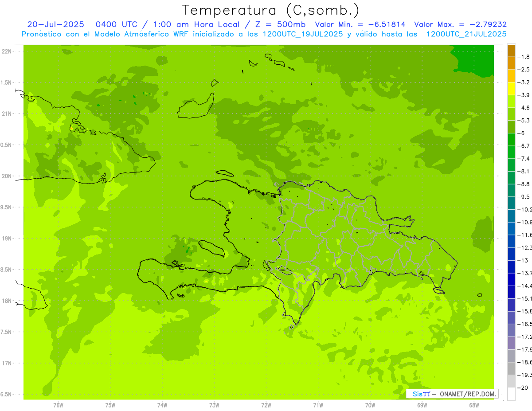
Task: Select purple swatch between -17.2 and -17.9
Action: click(511, 343)
